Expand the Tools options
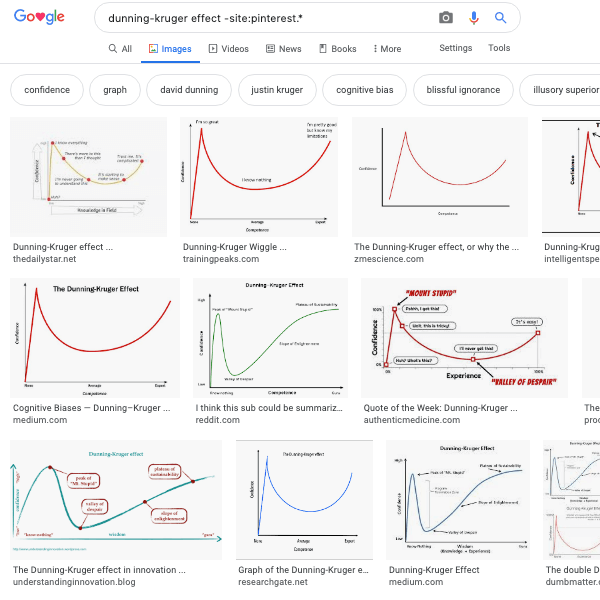 point(499,48)
